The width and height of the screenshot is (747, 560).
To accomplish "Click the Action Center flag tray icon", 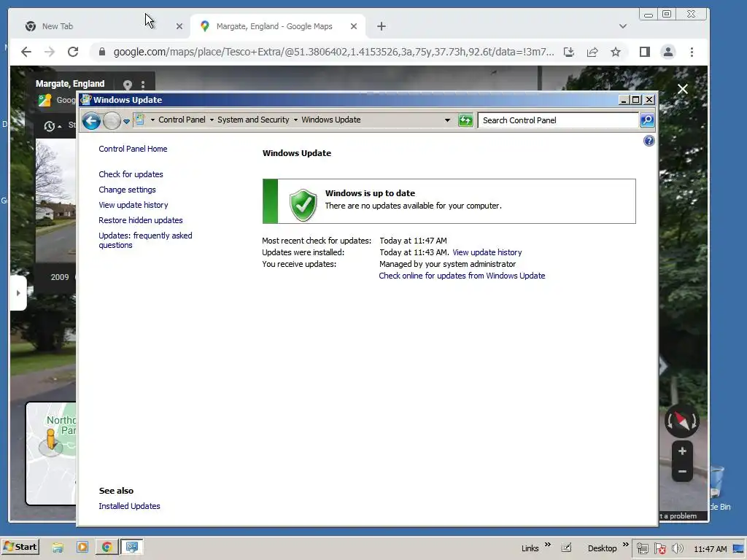I will tap(660, 548).
